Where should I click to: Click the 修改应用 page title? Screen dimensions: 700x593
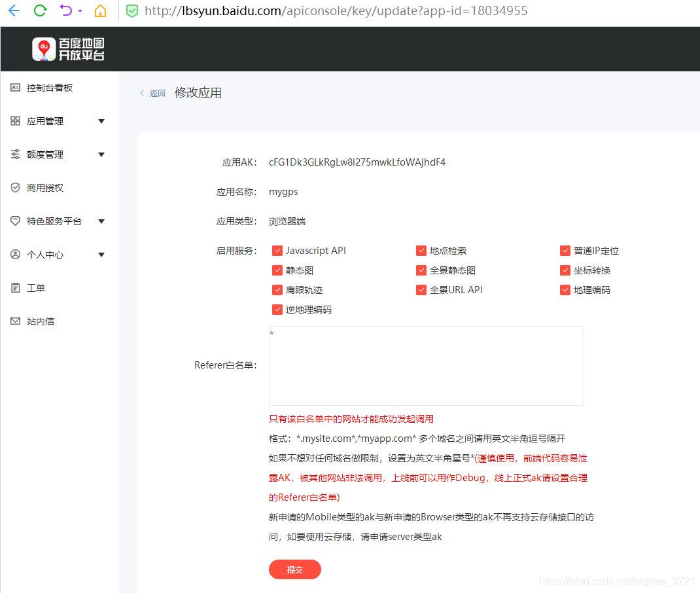pyautogui.click(x=198, y=93)
